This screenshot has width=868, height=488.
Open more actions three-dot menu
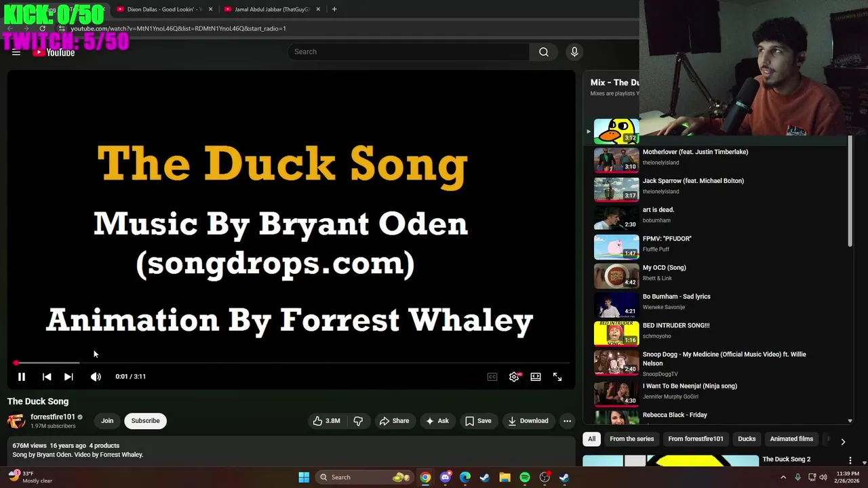point(567,421)
